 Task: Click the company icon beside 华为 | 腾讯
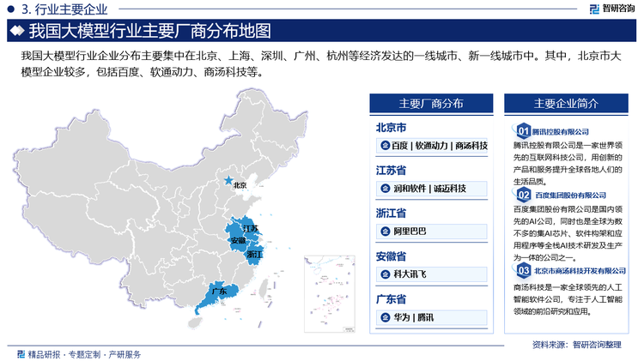(x=385, y=317)
